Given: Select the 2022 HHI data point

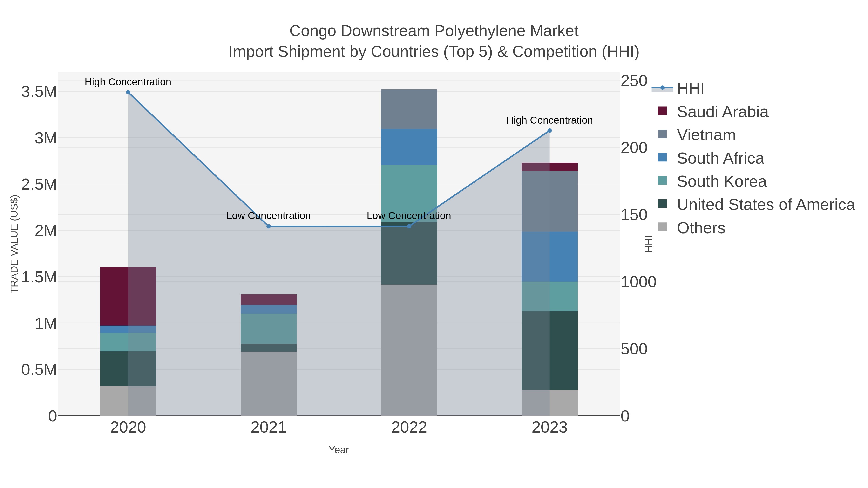Looking at the screenshot, I should coord(409,226).
